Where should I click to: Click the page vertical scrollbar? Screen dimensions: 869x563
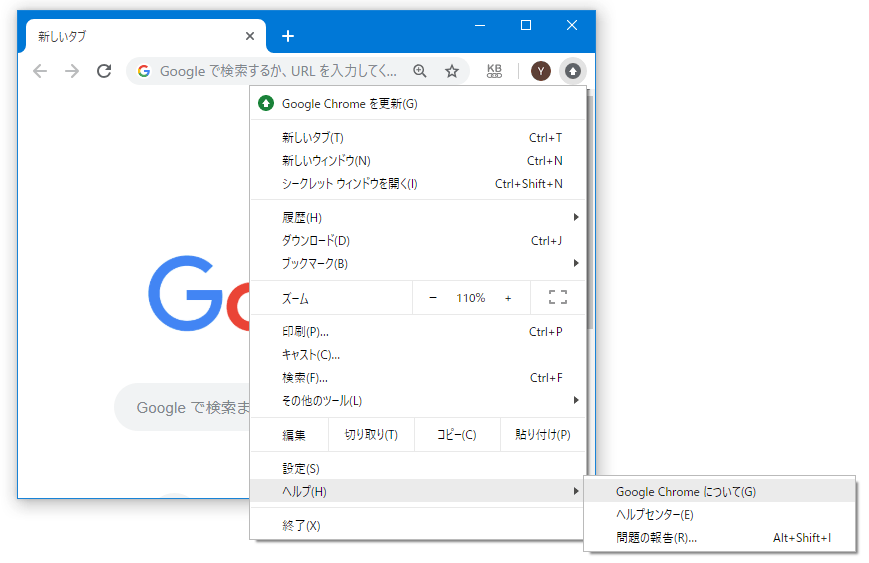590,211
